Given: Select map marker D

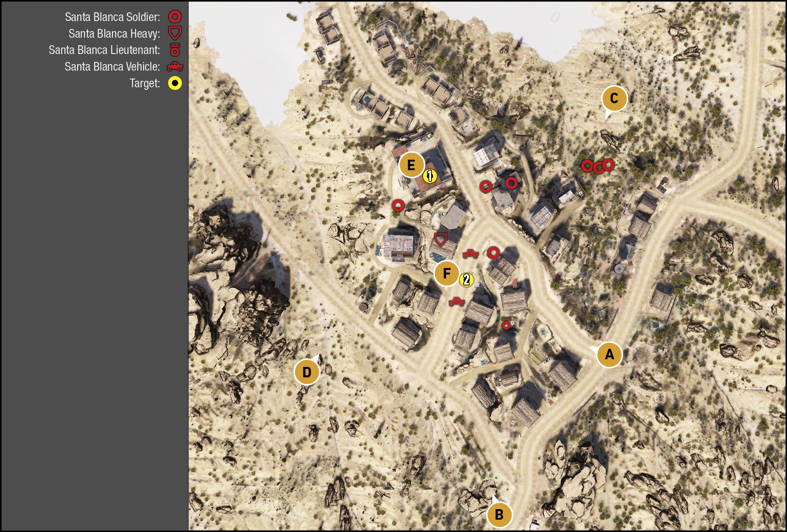Looking at the screenshot, I should pos(307,372).
